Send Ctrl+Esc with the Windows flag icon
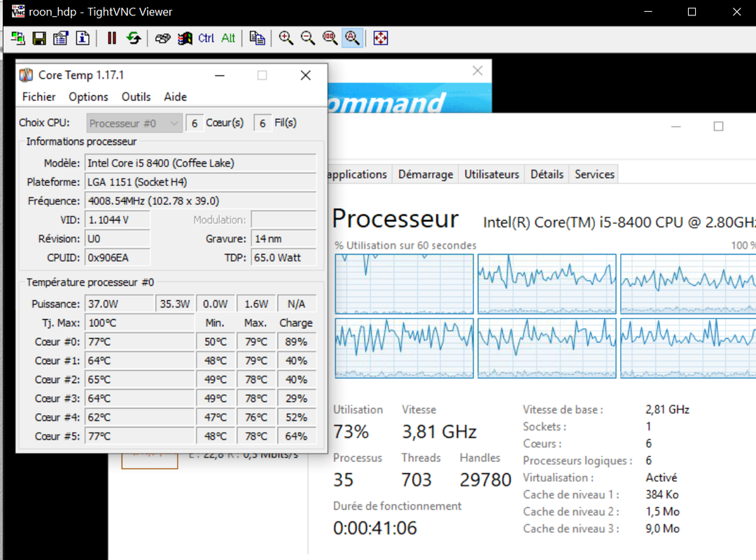756x560 pixels. click(185, 38)
